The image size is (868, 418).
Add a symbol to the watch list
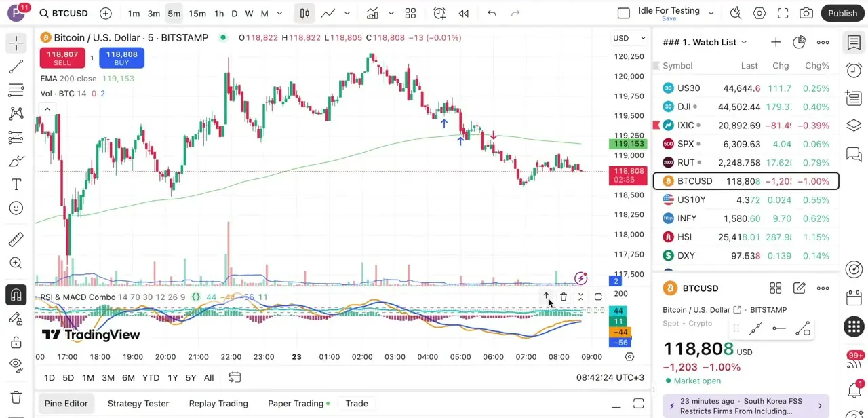776,42
